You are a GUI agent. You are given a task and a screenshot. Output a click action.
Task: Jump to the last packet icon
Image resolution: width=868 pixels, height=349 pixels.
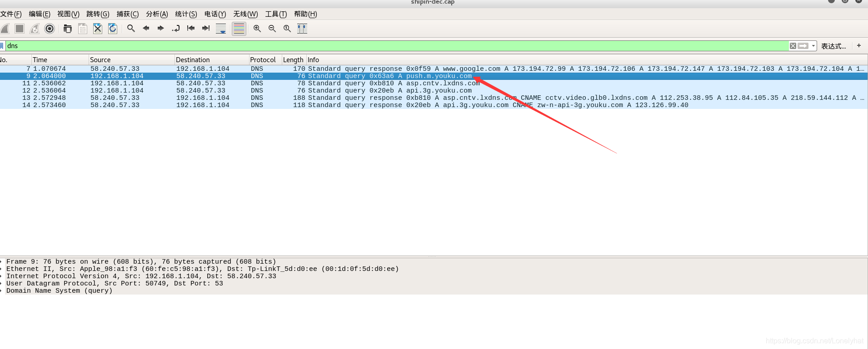206,29
